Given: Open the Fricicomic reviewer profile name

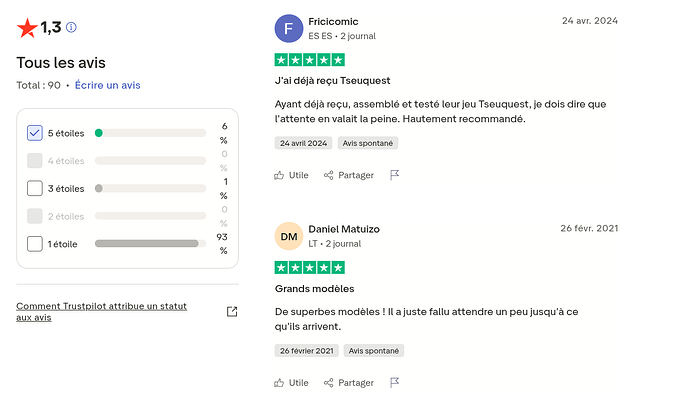Looking at the screenshot, I should 333,21.
